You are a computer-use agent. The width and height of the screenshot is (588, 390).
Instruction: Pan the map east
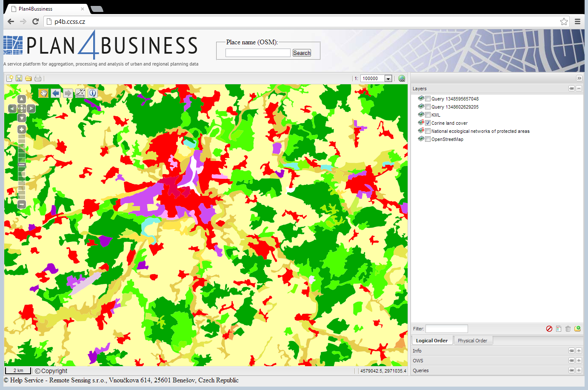tap(31, 109)
